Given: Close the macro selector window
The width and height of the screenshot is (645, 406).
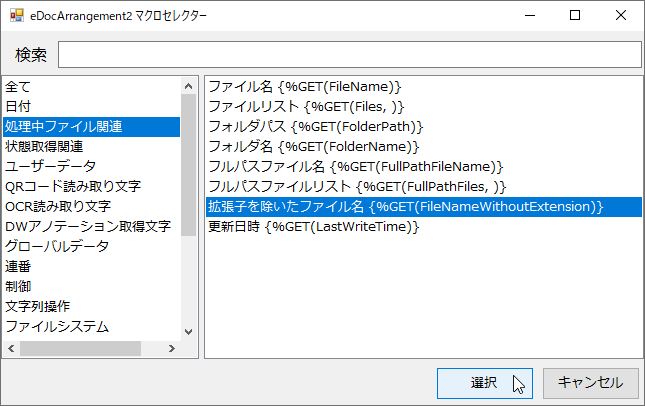Looking at the screenshot, I should [620, 15].
